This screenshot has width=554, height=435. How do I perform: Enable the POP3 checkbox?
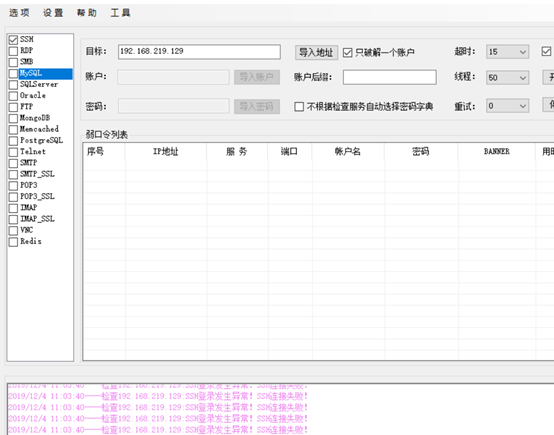[x=13, y=186]
